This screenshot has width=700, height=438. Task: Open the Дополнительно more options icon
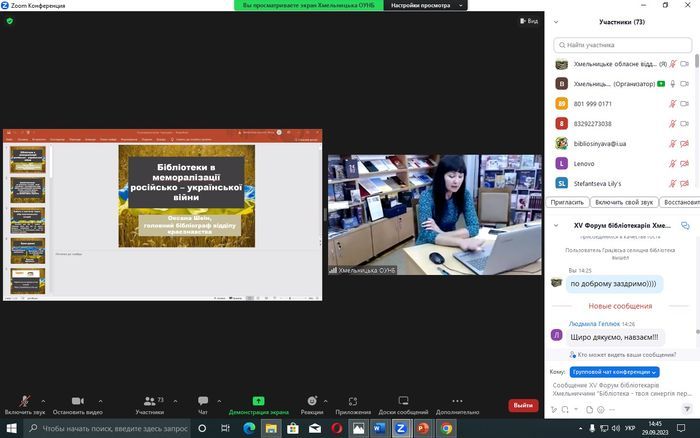(x=457, y=401)
